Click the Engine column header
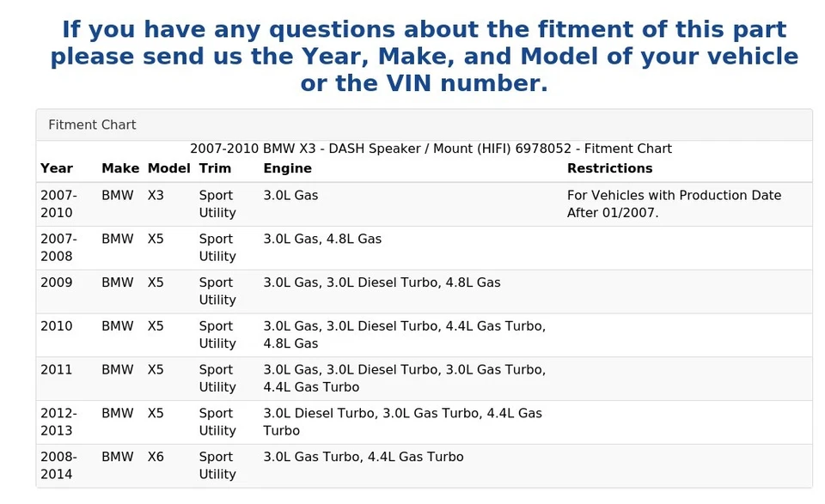The image size is (825, 504). (287, 168)
